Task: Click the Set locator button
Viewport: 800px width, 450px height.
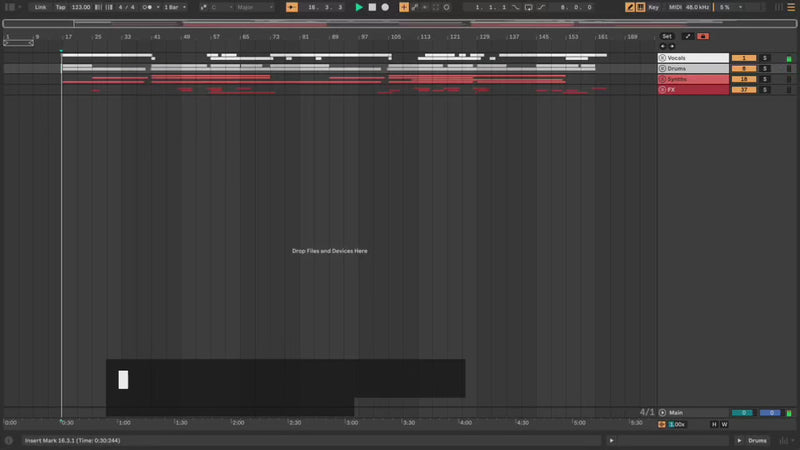Action: pos(667,36)
